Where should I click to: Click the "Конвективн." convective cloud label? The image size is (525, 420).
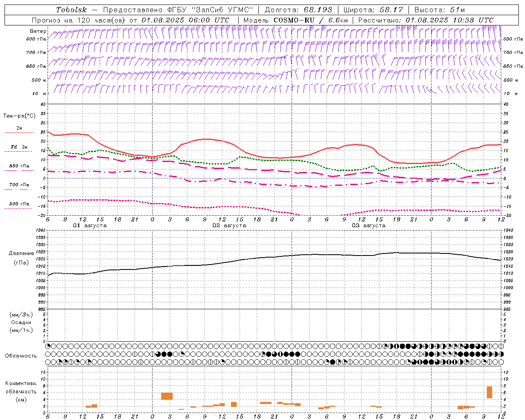[x=21, y=383]
